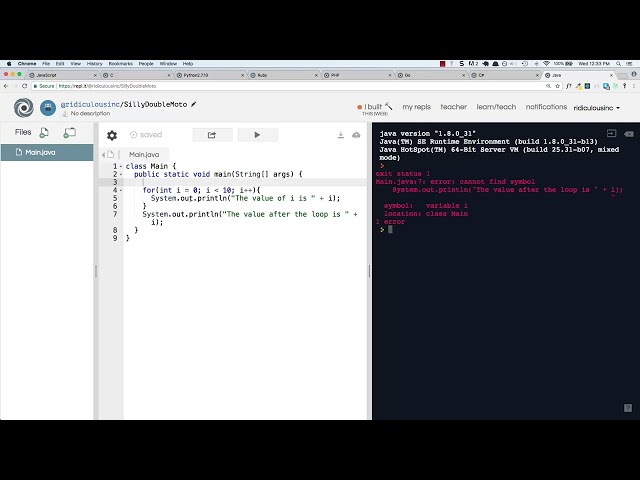Screen dimensions: 640x480
Task: Open the Chrome Help menu
Action: [187, 64]
